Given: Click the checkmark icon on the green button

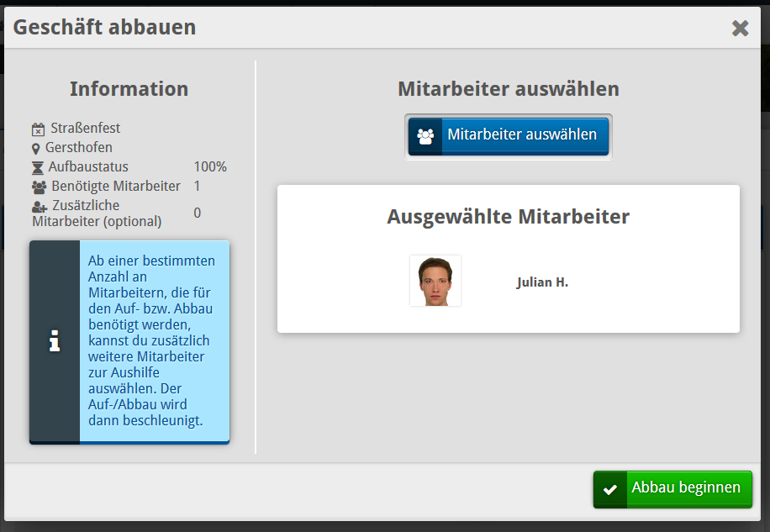Looking at the screenshot, I should 610,489.
